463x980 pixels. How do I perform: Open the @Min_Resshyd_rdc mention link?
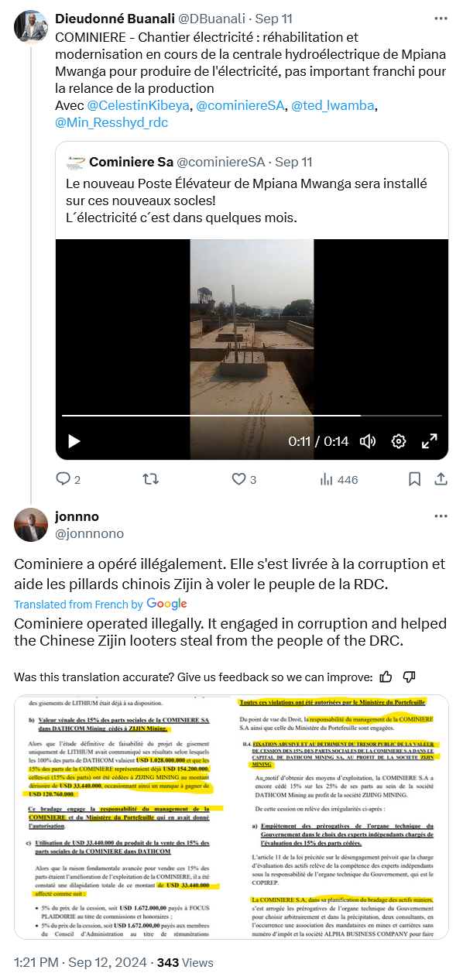click(111, 122)
